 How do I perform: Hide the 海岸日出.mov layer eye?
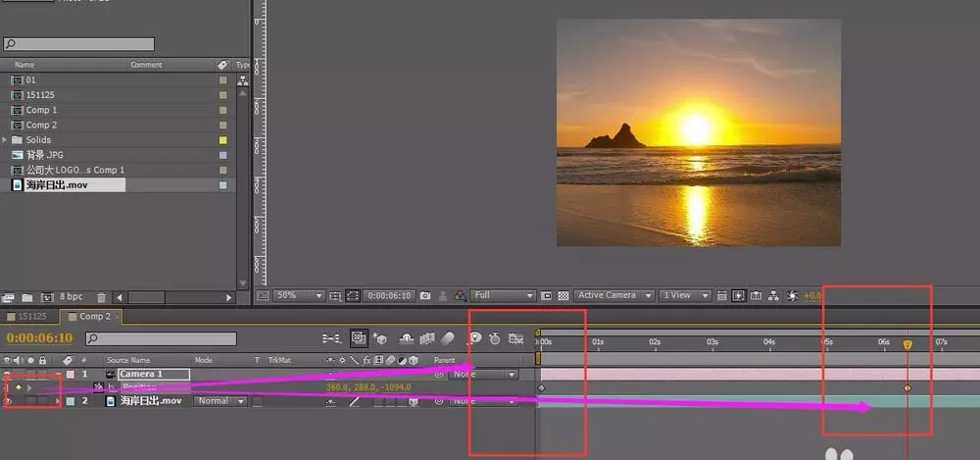pyautogui.click(x=8, y=401)
